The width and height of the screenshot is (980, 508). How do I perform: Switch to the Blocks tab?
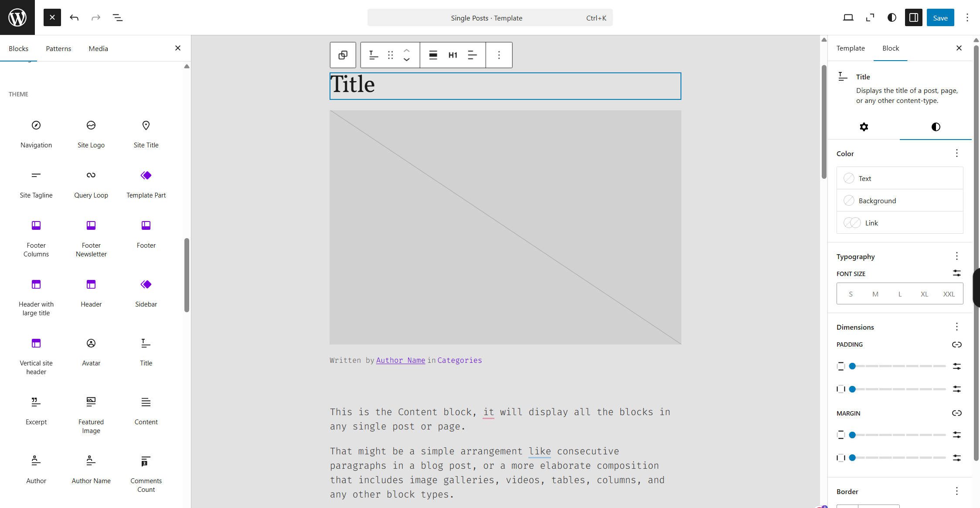click(18, 48)
